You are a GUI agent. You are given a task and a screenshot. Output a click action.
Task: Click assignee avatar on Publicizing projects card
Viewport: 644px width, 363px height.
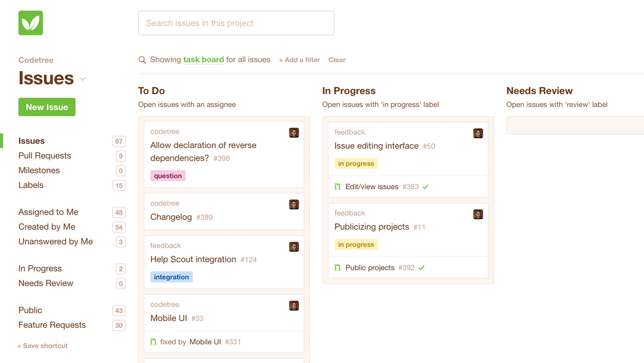(x=478, y=214)
